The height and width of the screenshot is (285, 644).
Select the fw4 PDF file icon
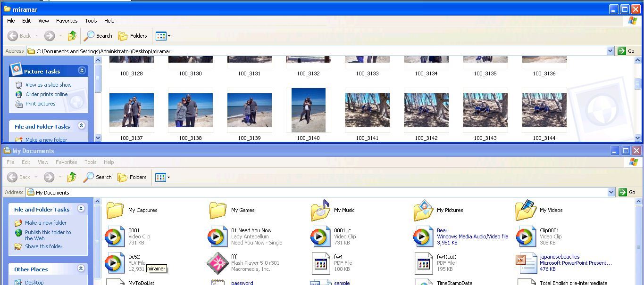[x=321, y=263]
